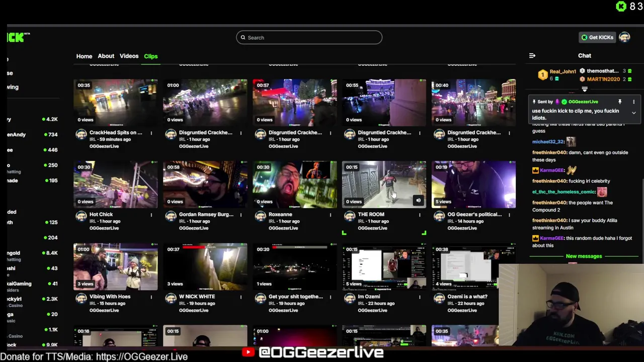This screenshot has width=644, height=362.
Task: Open options menu for Hot Chick clip
Action: (x=151, y=215)
